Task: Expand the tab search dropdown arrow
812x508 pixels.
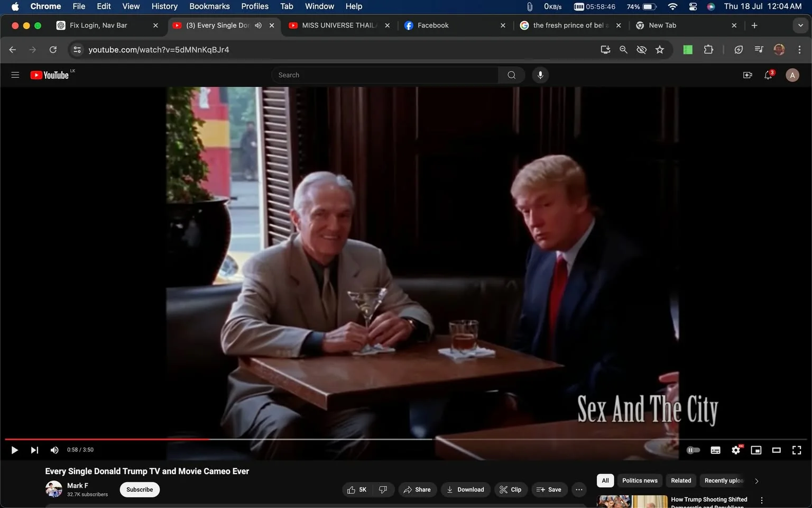Action: 800,25
